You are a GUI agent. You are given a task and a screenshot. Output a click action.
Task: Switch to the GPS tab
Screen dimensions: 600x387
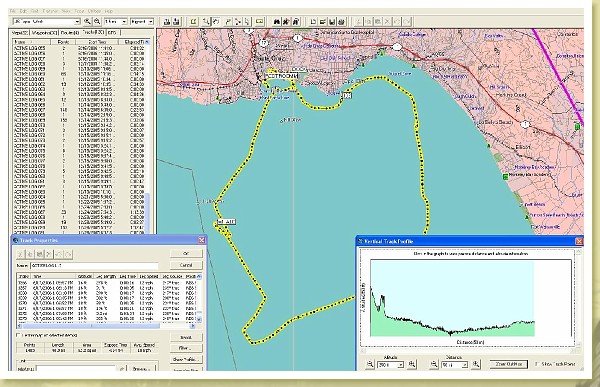[x=112, y=33]
